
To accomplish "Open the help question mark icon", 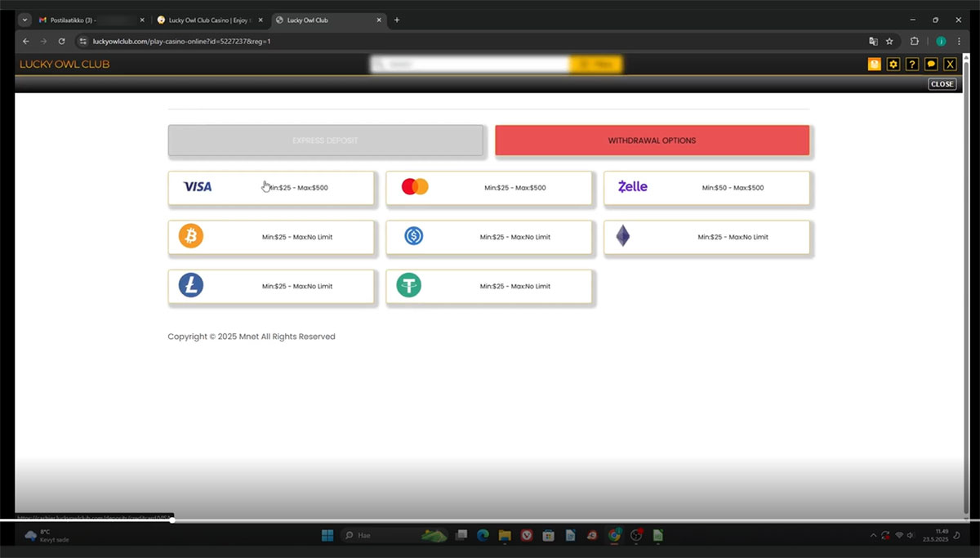I will point(912,65).
